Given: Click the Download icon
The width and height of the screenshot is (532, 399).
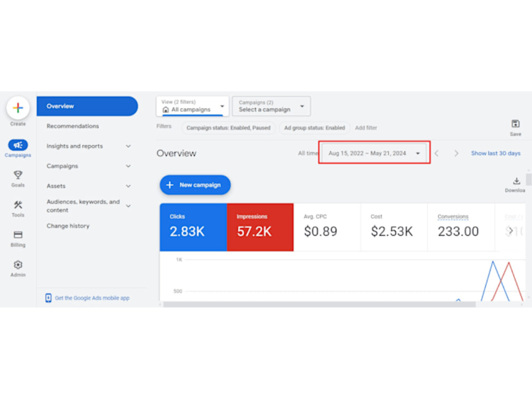Looking at the screenshot, I should 517,181.
